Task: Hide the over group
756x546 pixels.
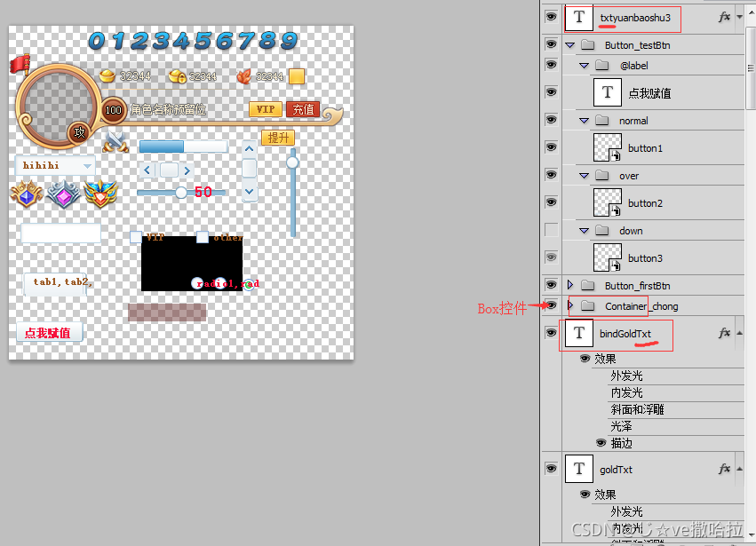Action: coord(551,174)
